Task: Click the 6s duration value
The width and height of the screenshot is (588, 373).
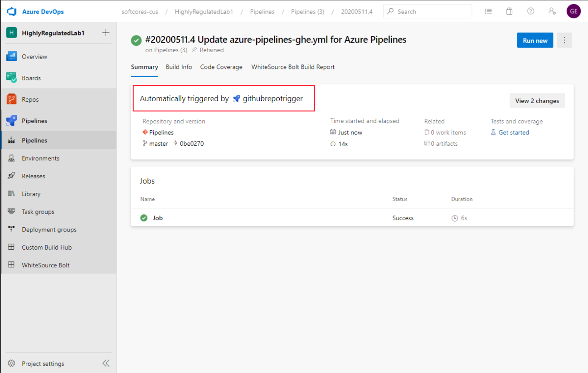Action: (464, 218)
